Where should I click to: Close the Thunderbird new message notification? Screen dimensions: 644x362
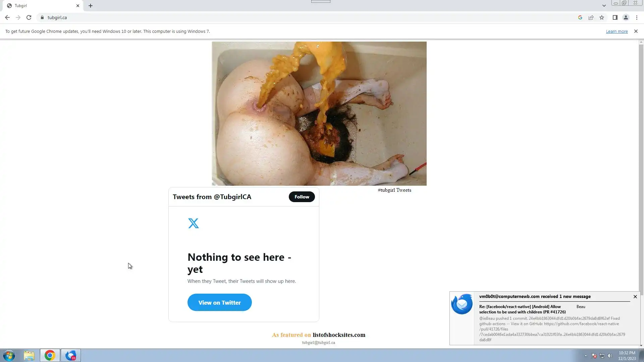635,297
